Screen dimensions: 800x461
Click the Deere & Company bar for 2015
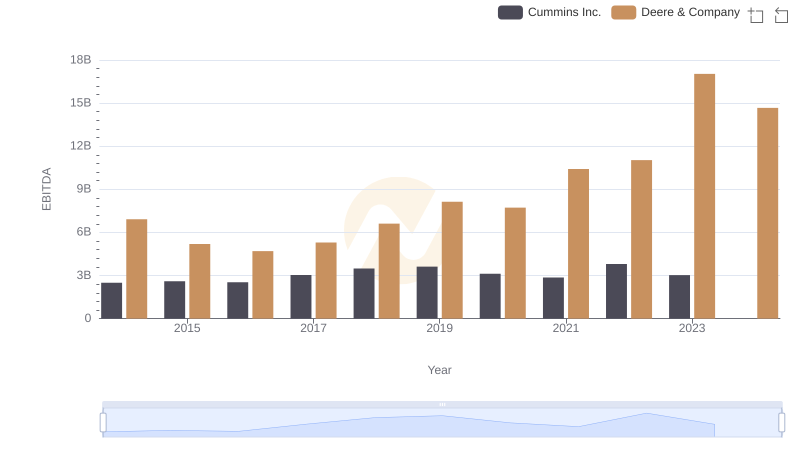(x=199, y=281)
